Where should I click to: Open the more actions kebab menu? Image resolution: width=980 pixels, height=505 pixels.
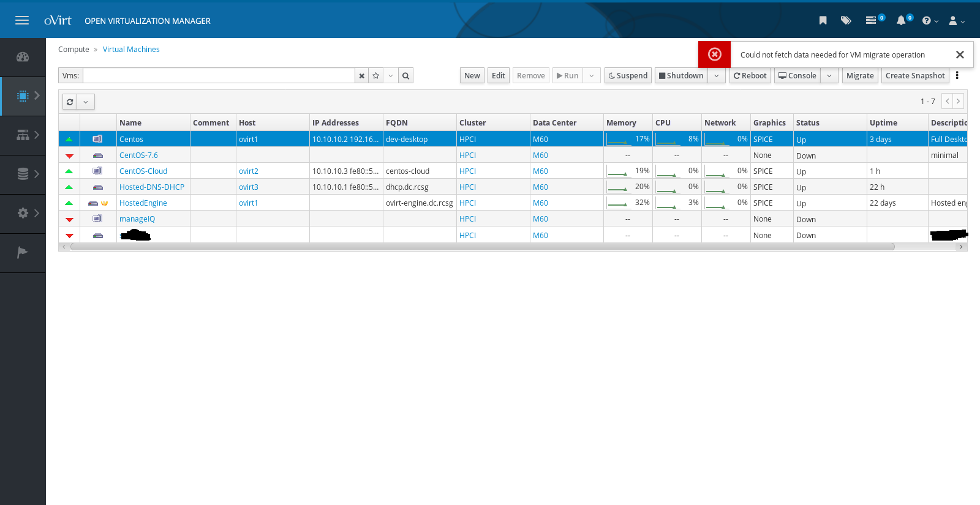(x=957, y=75)
